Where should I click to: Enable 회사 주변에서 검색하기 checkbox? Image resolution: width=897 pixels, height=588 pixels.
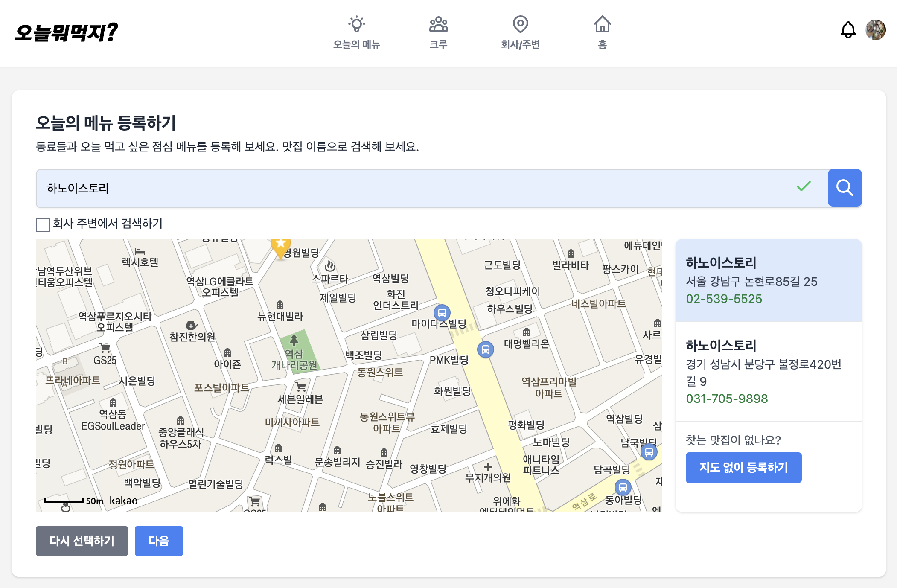[x=43, y=224]
